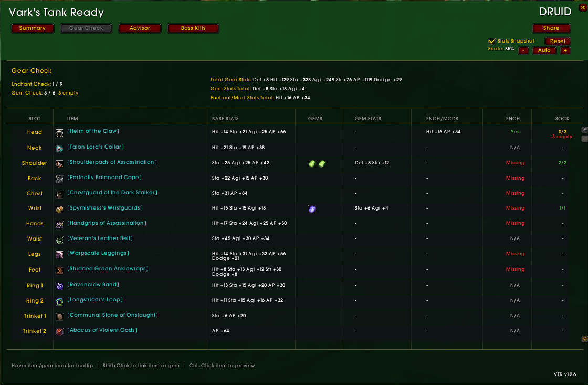The image size is (588, 385).
Task: Click the Reset scale button
Action: click(558, 41)
